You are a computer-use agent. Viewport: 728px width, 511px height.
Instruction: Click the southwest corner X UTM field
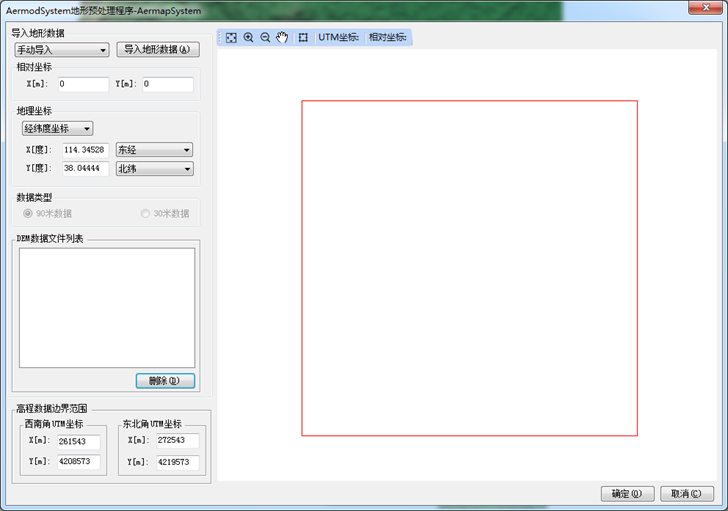click(78, 441)
